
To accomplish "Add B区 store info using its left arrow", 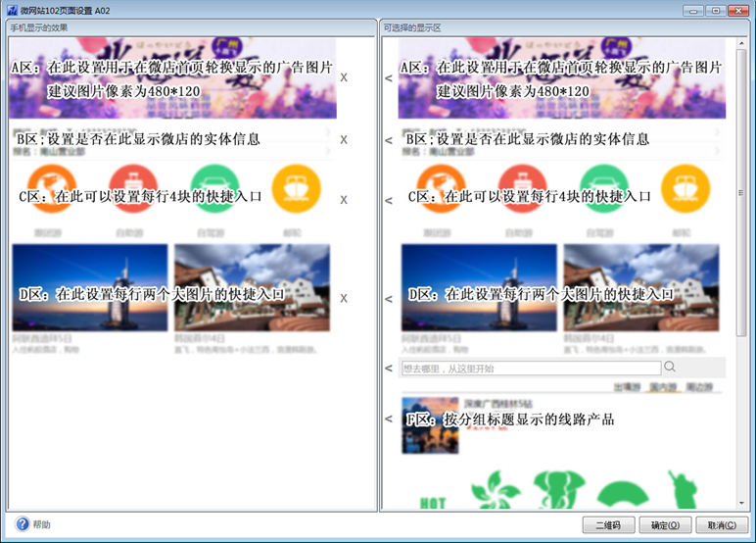I will [389, 140].
